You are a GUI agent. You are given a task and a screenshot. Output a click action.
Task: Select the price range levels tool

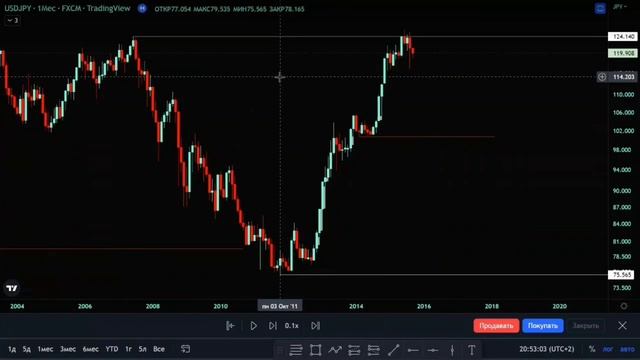pyautogui.click(x=373, y=350)
